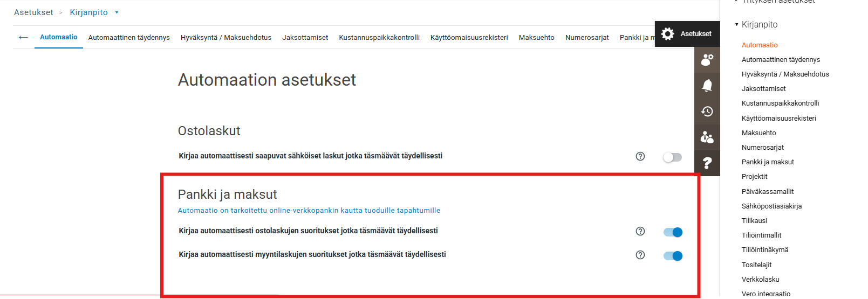The image size is (868, 299).
Task: Open the notifications bell icon
Action: click(707, 85)
